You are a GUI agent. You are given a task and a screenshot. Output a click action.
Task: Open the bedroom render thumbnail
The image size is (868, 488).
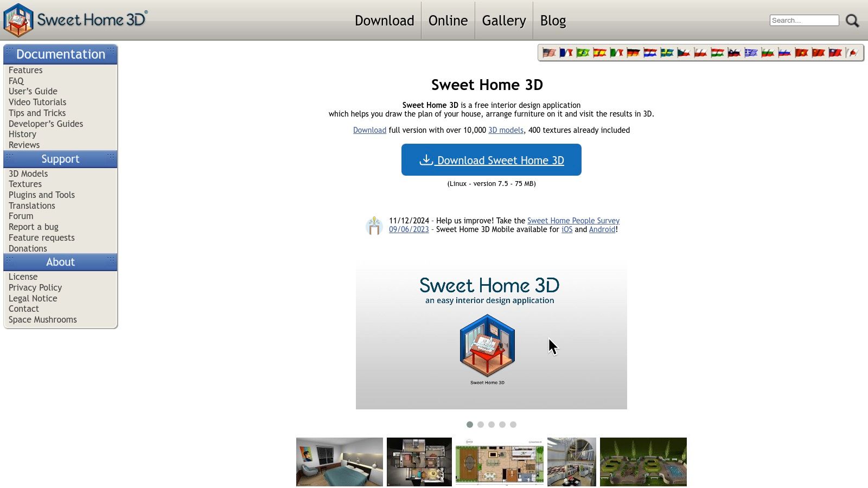point(340,461)
